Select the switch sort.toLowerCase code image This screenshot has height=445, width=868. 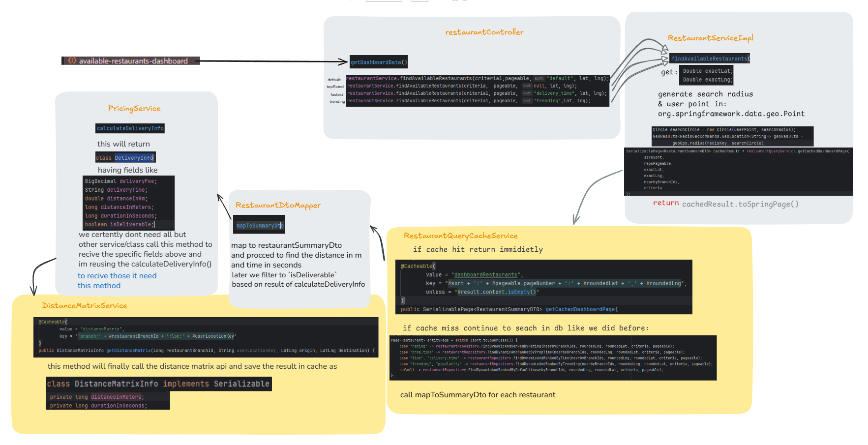(x=553, y=358)
